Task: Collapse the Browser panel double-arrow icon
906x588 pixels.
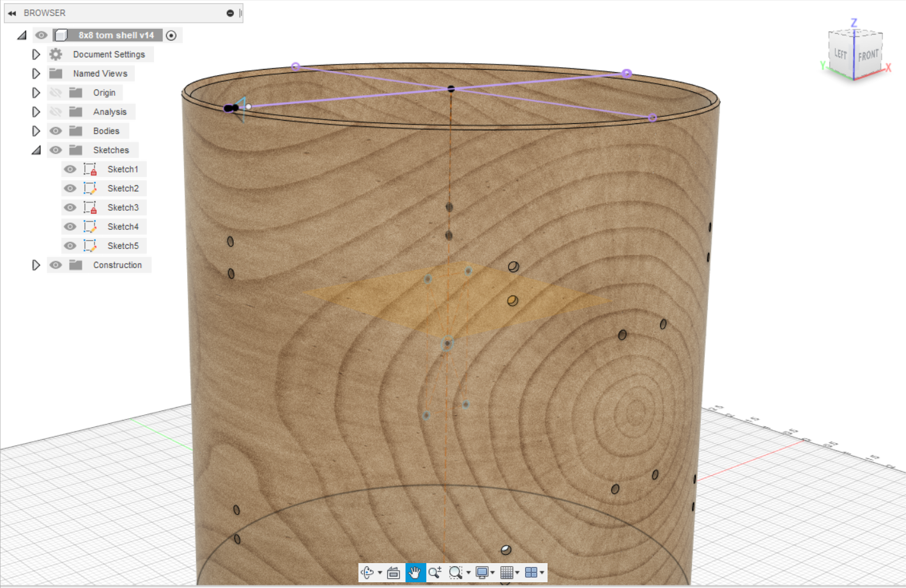Action: tap(12, 13)
